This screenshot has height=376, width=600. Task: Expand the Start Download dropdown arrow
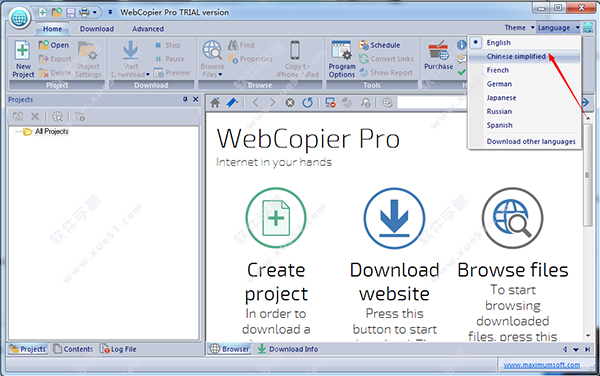[147, 75]
